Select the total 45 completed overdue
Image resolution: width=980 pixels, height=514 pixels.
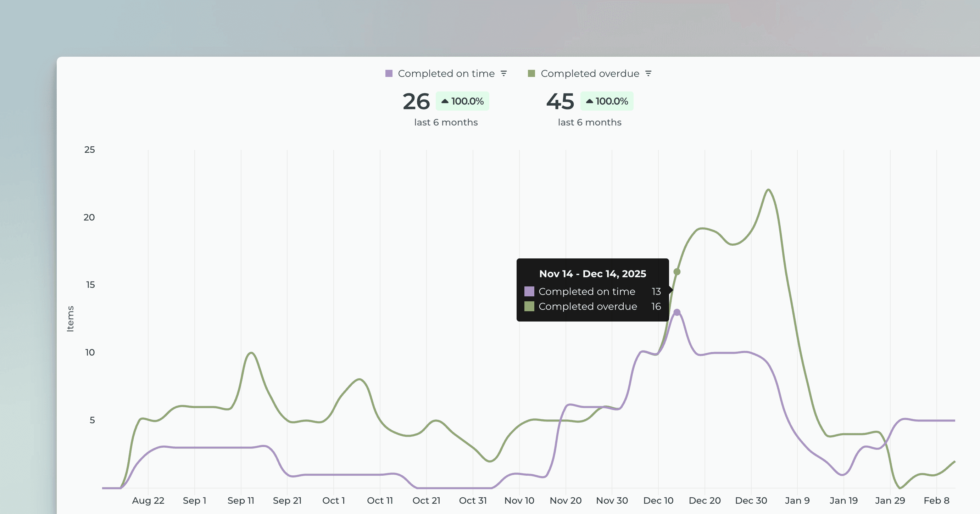560,102
